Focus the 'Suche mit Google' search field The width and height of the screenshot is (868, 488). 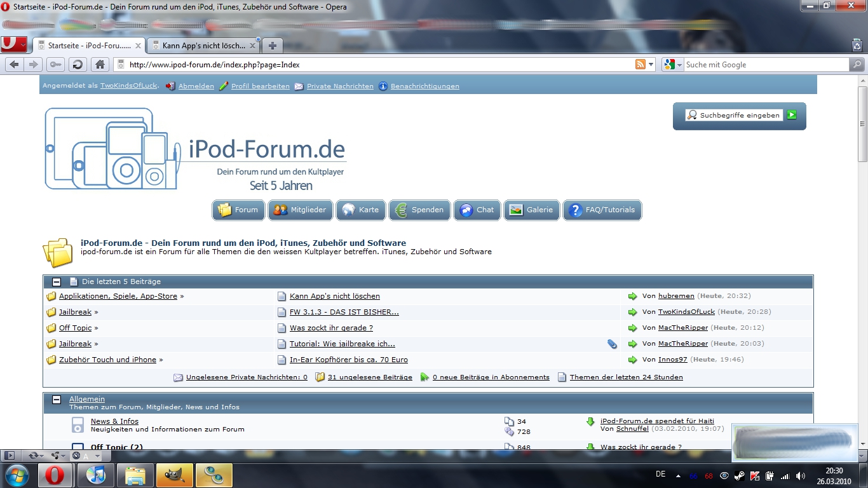click(766, 64)
